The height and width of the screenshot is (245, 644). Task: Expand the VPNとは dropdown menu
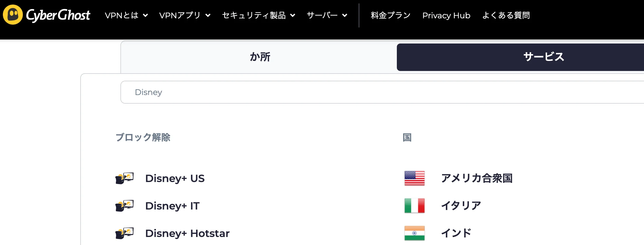(x=126, y=15)
